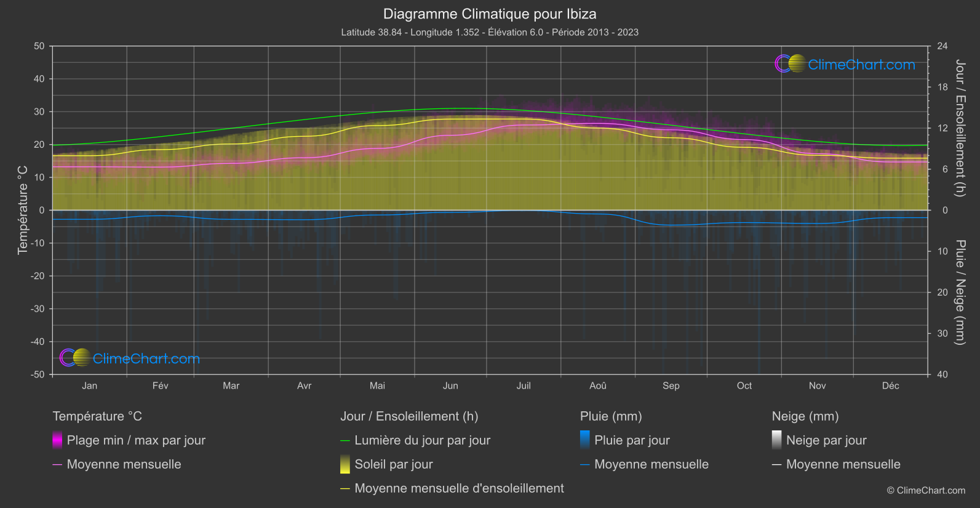The height and width of the screenshot is (508, 980).
Task: Click the '24' tick on the hours axis
Action: [942, 46]
